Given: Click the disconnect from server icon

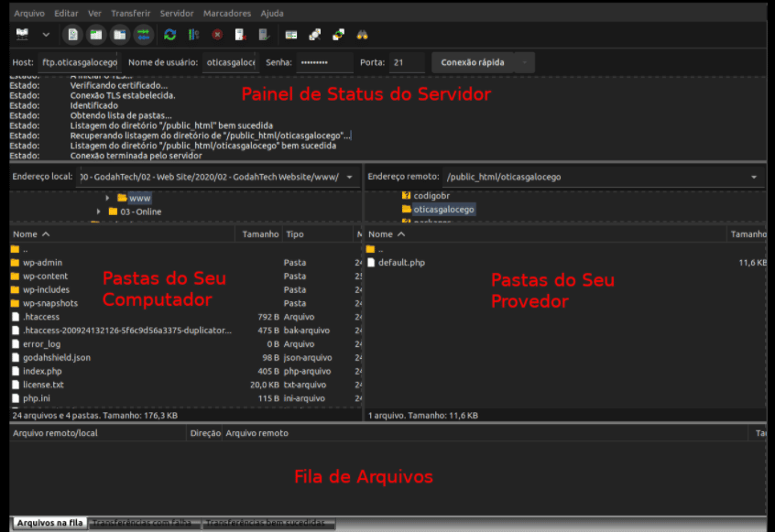Looking at the screenshot, I should [241, 35].
